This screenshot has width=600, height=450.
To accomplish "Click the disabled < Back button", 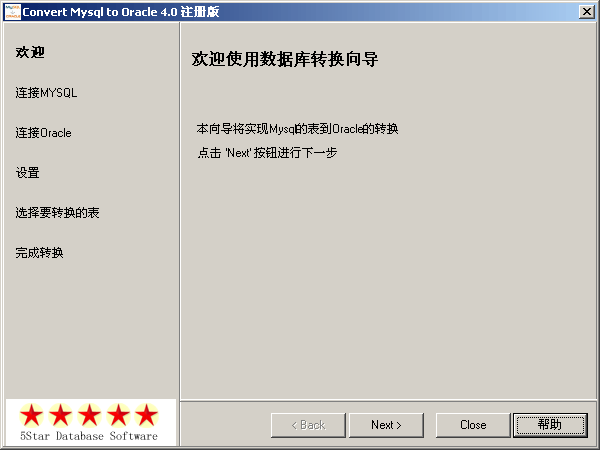I will pyautogui.click(x=308, y=425).
